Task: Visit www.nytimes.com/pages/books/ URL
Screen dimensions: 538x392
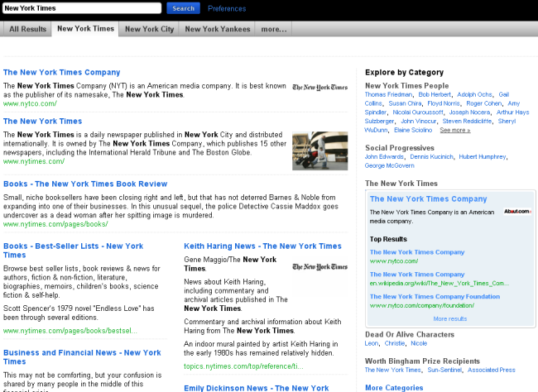Action: tap(55, 224)
